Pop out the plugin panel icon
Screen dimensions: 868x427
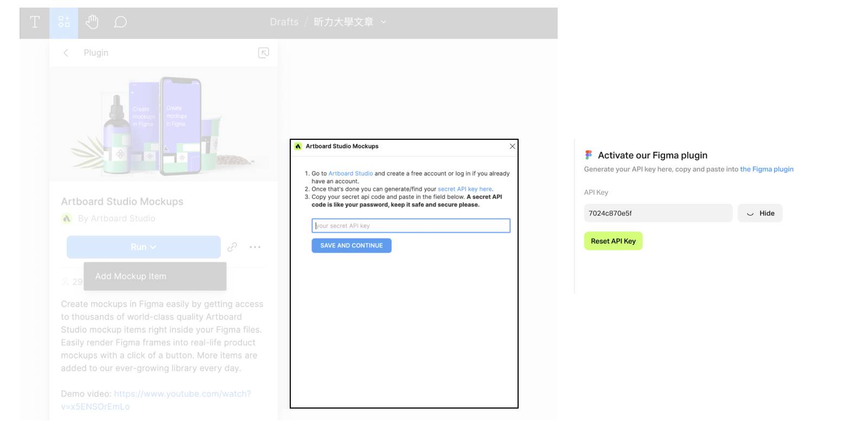point(264,53)
